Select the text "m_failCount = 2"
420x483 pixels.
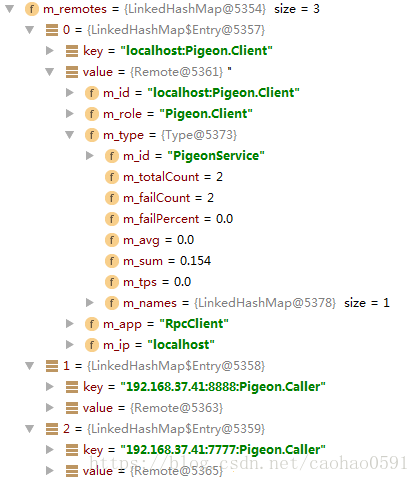click(169, 198)
